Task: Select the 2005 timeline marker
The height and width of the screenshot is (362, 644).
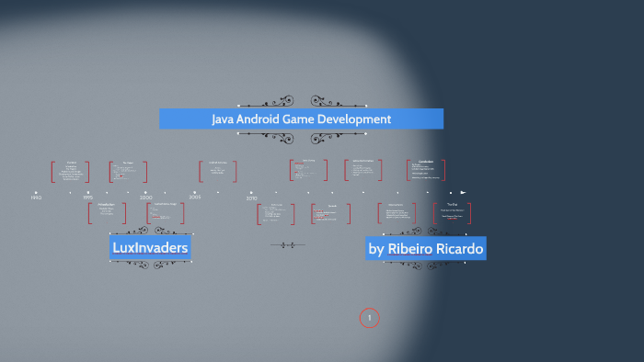Action: [x=195, y=195]
